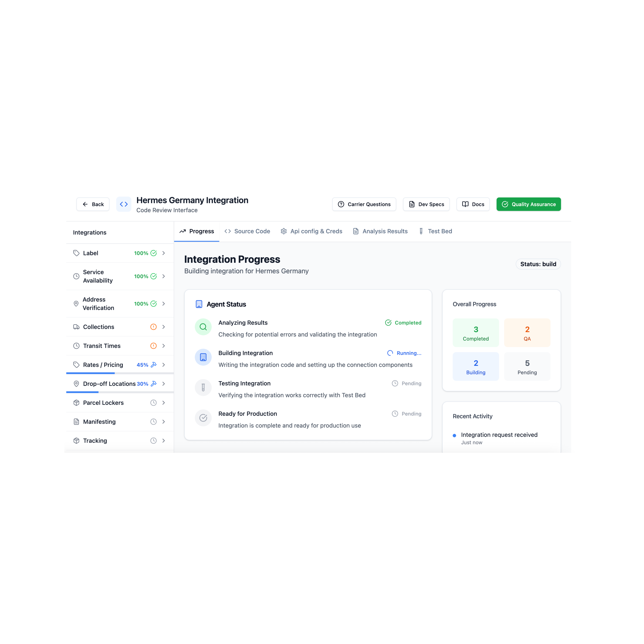The width and height of the screenshot is (644, 644).
Task: Click the green Completed count card
Action: click(476, 333)
